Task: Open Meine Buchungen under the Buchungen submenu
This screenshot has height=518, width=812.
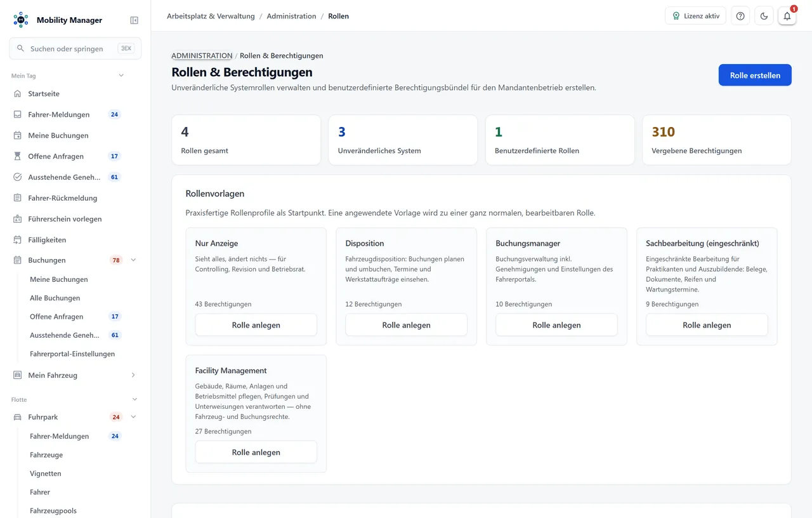Action: tap(59, 279)
